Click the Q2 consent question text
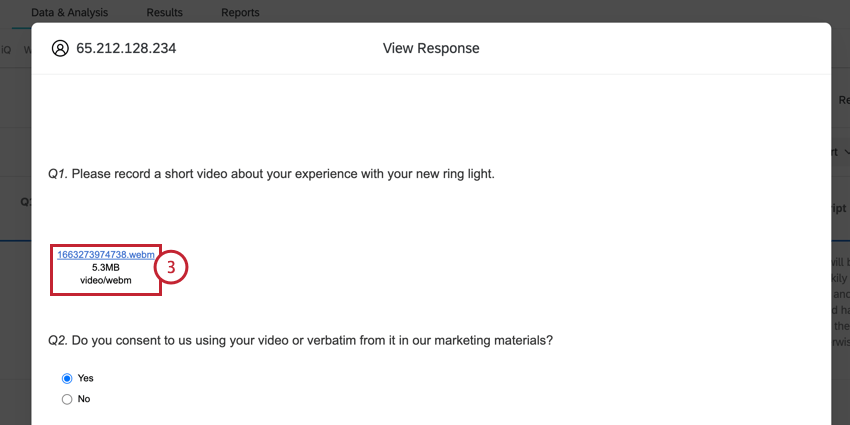Image resolution: width=850 pixels, height=425 pixels. pos(300,340)
